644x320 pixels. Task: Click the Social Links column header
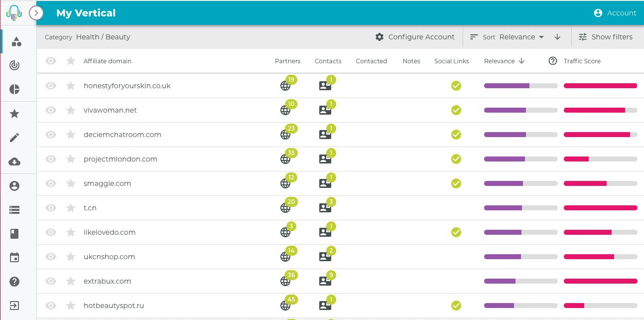tap(452, 61)
